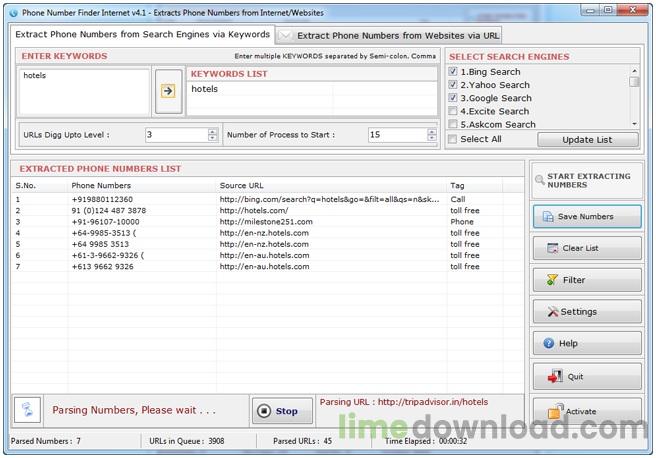The width and height of the screenshot is (656, 458).
Task: Click the phone icon at bottom left
Action: [27, 410]
